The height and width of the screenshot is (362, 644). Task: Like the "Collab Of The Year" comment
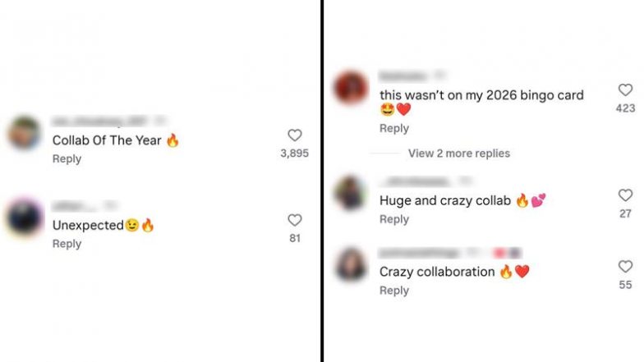click(295, 135)
